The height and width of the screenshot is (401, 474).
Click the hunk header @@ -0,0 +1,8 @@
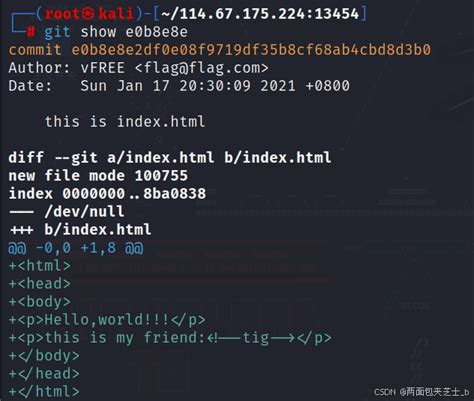coord(76,248)
